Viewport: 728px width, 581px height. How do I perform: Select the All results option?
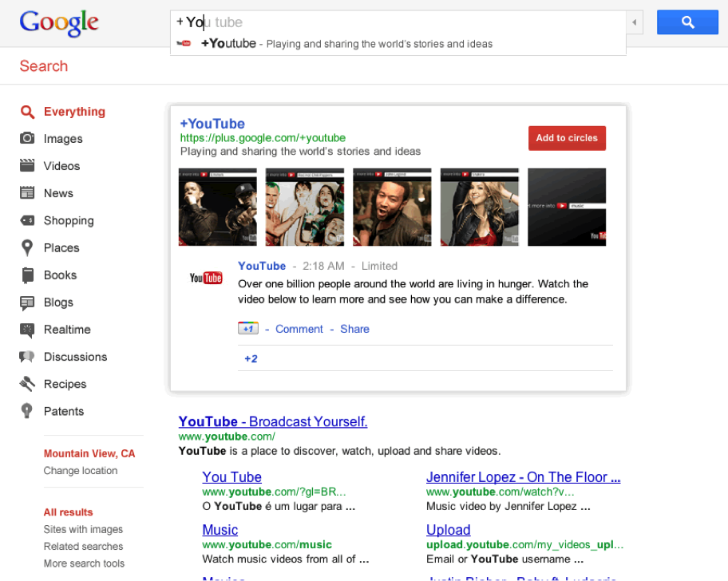pyautogui.click(x=69, y=512)
